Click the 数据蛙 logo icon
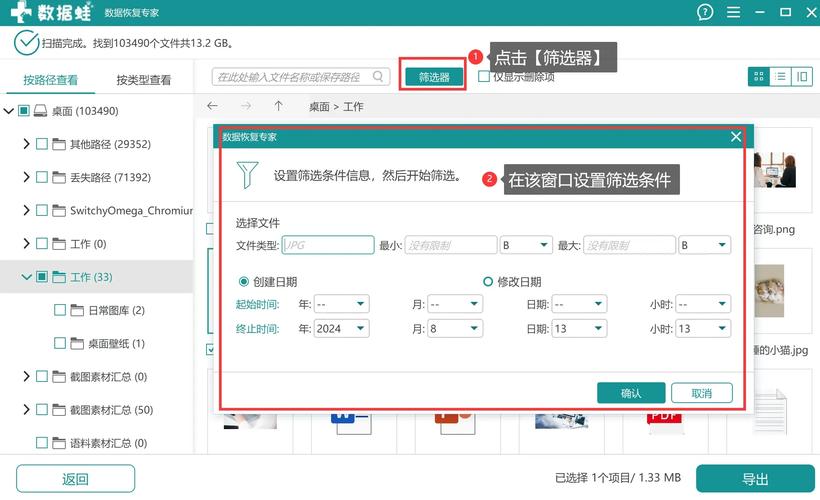 point(21,12)
